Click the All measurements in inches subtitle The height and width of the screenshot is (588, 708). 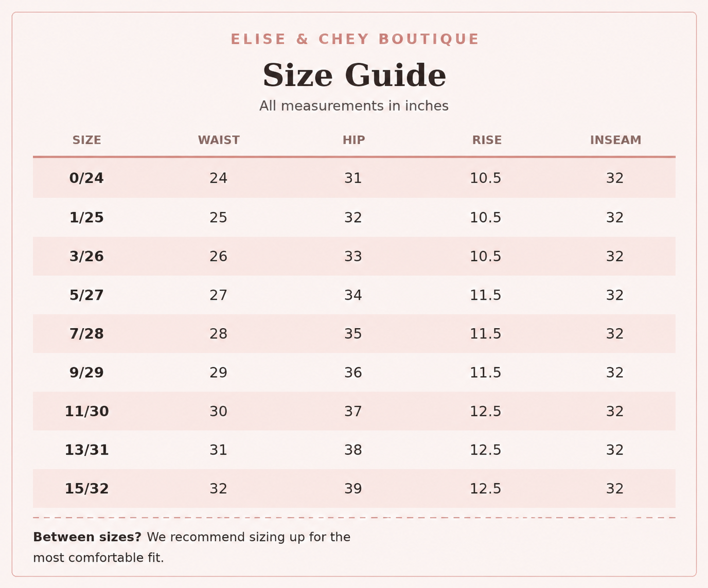click(354, 106)
